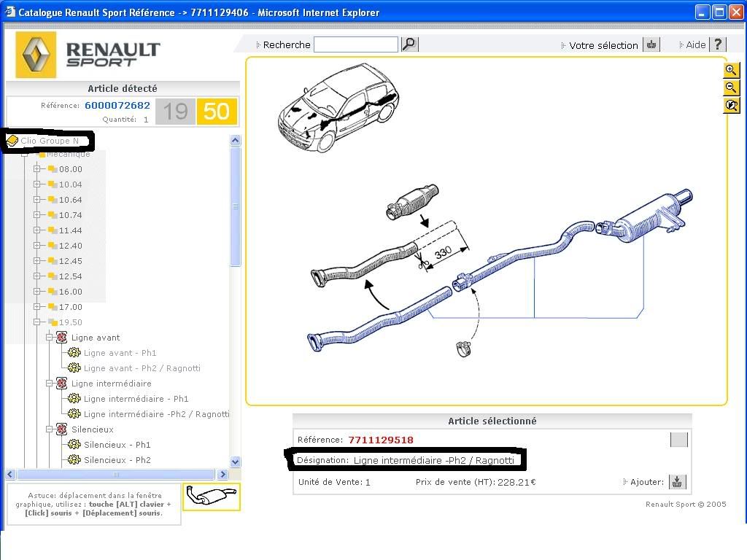The image size is (747, 560).
Task: Click the tree vertical scrollbar thumb
Action: click(235, 206)
